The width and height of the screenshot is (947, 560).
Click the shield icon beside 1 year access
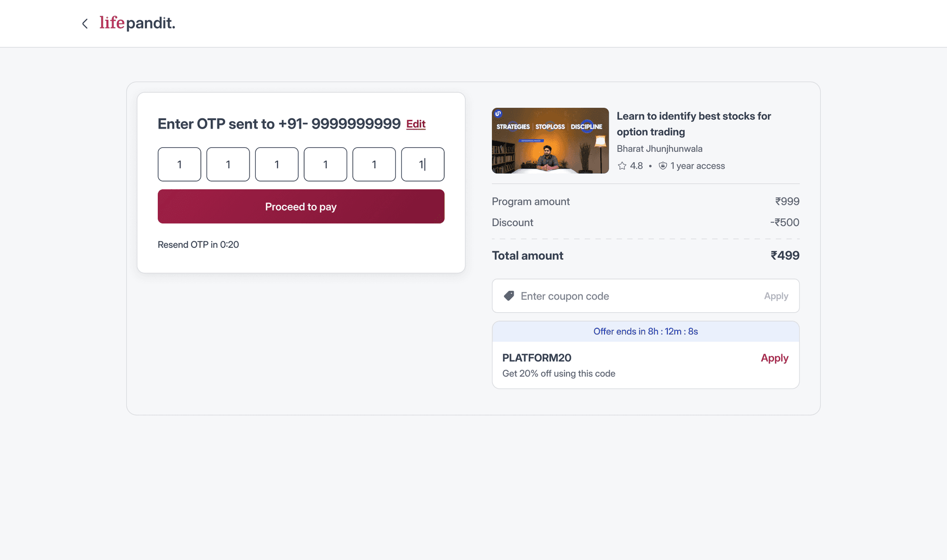pos(663,166)
